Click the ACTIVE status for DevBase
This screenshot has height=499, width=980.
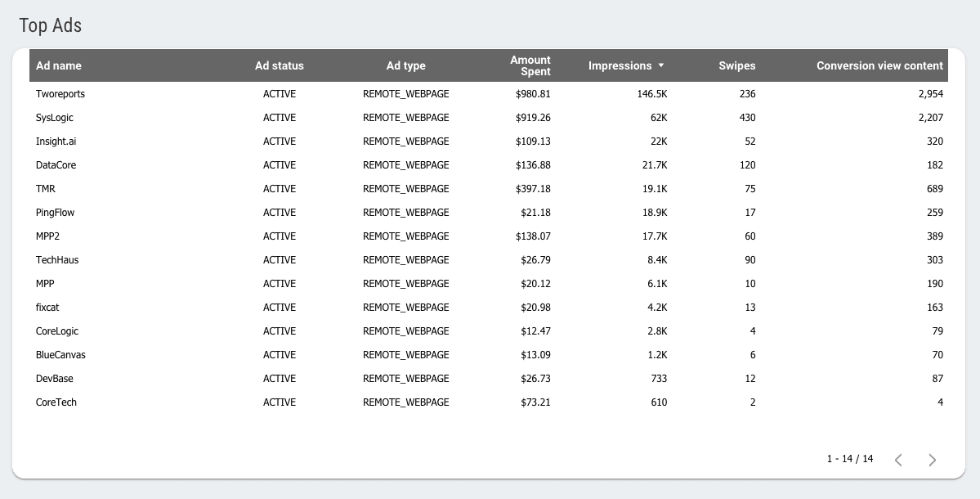(x=279, y=378)
